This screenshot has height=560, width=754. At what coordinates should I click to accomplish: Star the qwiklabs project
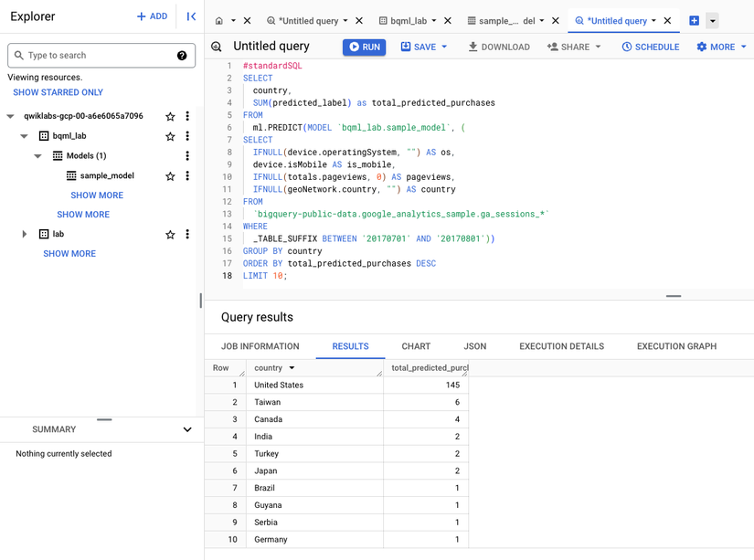(170, 117)
